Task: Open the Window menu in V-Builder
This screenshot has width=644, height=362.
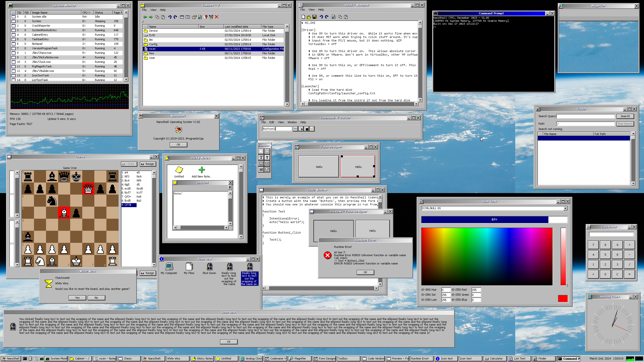Action: pos(292,122)
